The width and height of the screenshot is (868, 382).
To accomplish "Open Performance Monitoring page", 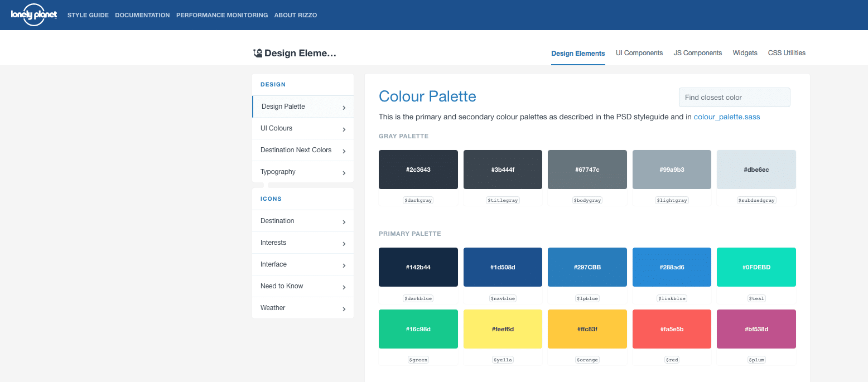I will point(222,15).
